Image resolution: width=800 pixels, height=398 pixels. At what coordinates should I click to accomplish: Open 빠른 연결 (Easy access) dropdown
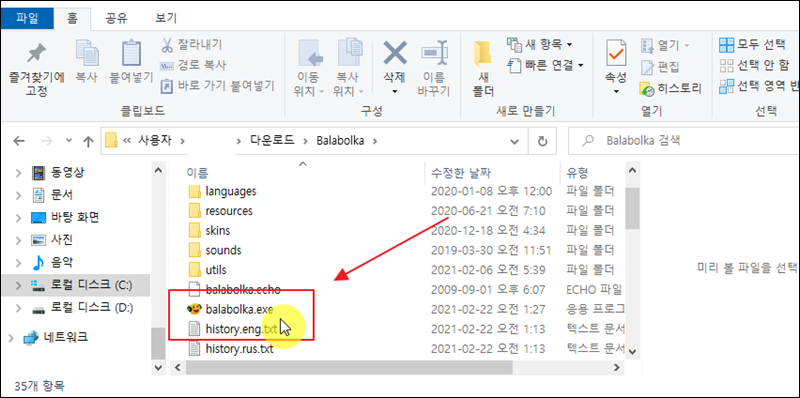(x=545, y=65)
